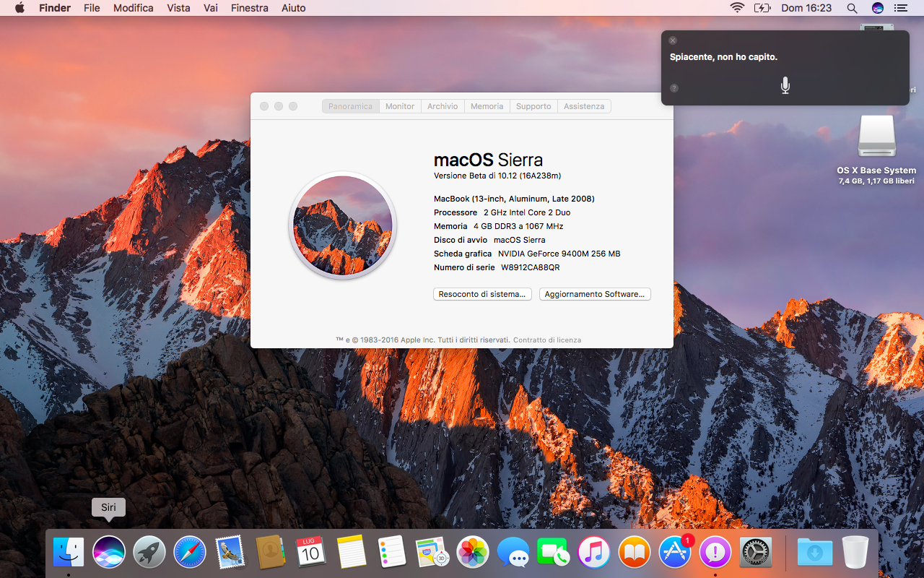Open the Contacts book in the Dock

271,553
